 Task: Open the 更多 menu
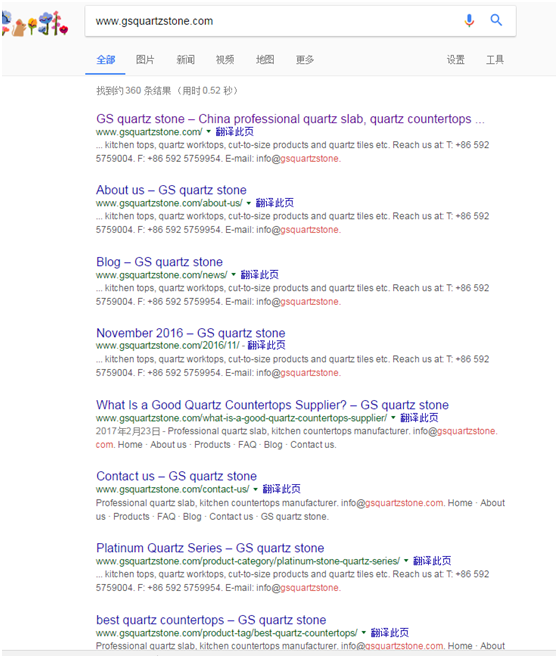click(x=305, y=60)
